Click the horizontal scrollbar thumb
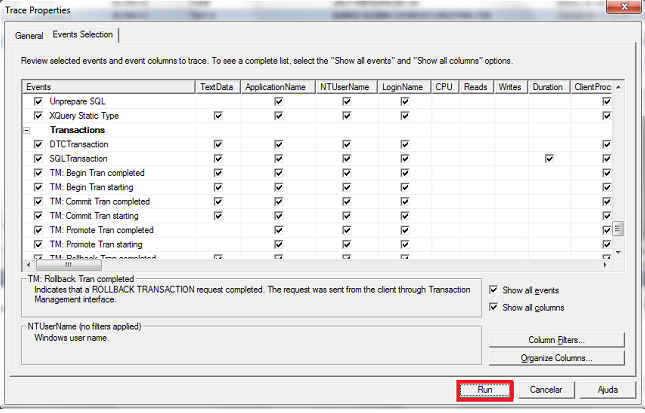Screen dimensions: 645x413 [x=68, y=265]
